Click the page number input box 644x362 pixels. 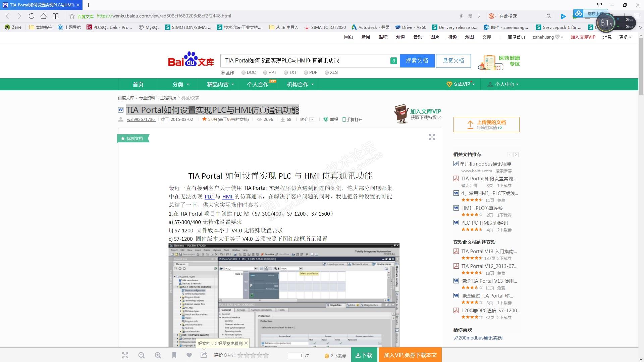296,356
